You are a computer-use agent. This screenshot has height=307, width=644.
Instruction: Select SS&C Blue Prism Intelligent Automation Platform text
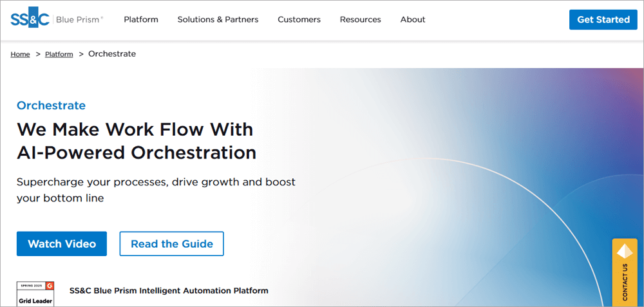pyautogui.click(x=169, y=291)
